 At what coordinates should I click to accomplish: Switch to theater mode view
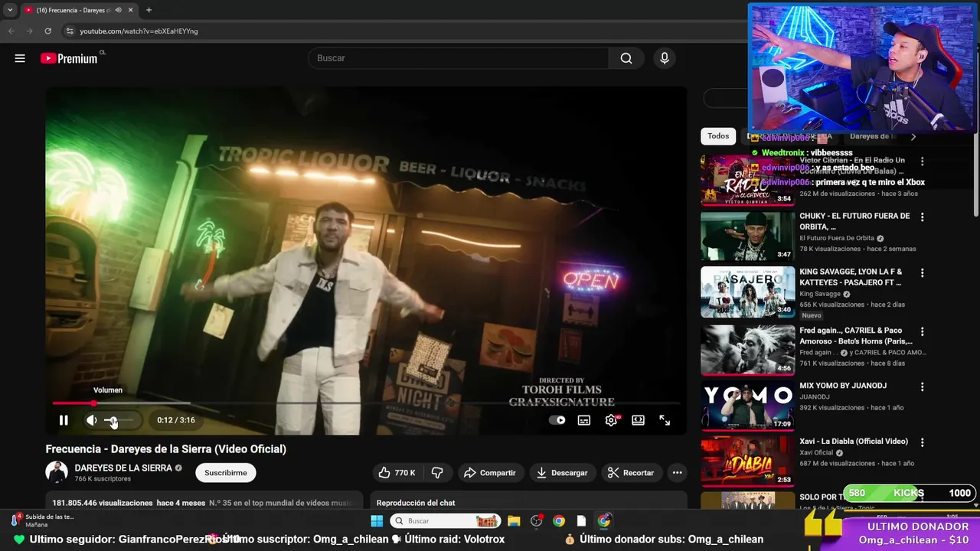point(638,420)
